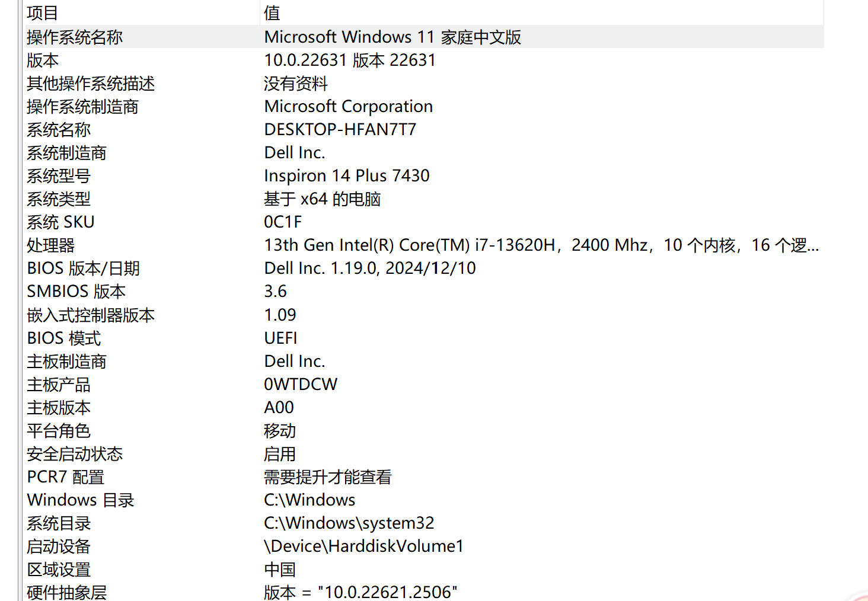Select the BIOS 模式 UEFI row

(x=64, y=338)
